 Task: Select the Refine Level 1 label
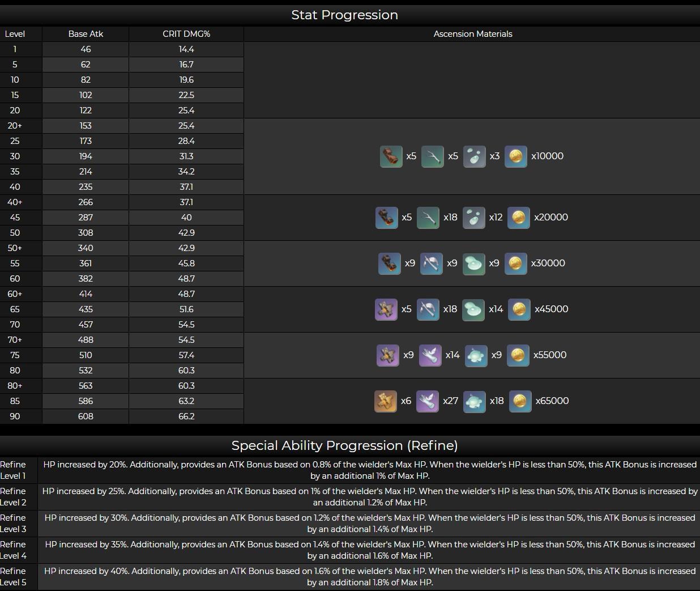point(13,470)
